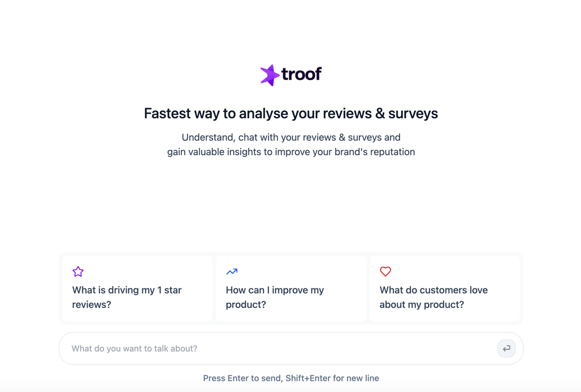
Task: Pick 'What do customers love about my product?' card
Action: coord(445,288)
